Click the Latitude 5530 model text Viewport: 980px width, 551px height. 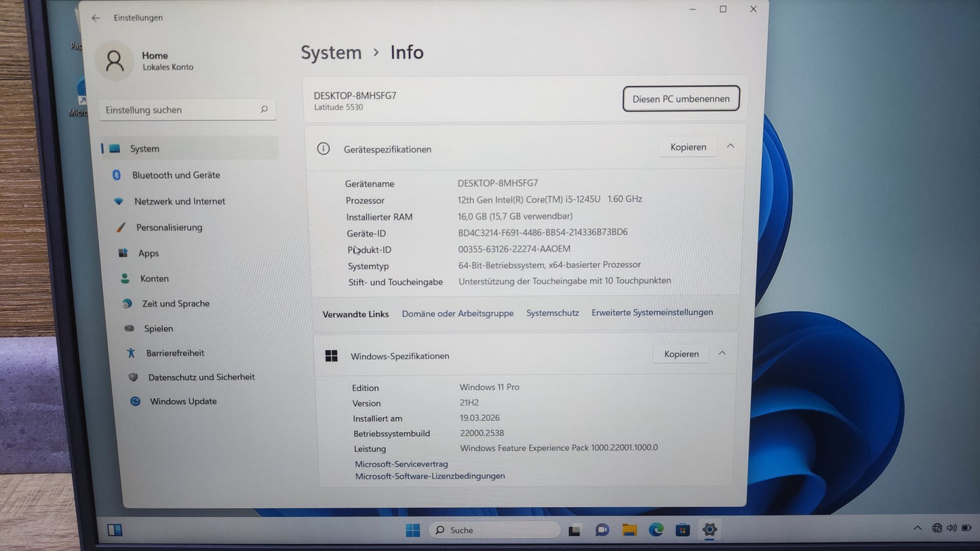(x=338, y=107)
